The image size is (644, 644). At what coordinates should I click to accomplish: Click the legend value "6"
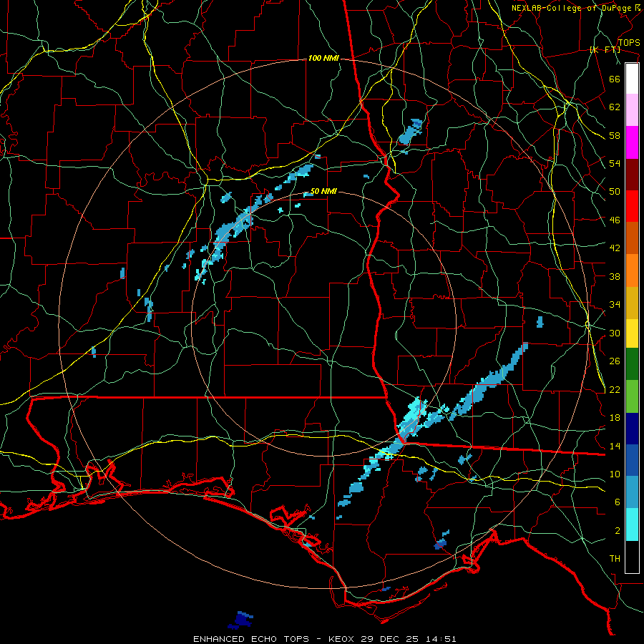[x=618, y=502]
